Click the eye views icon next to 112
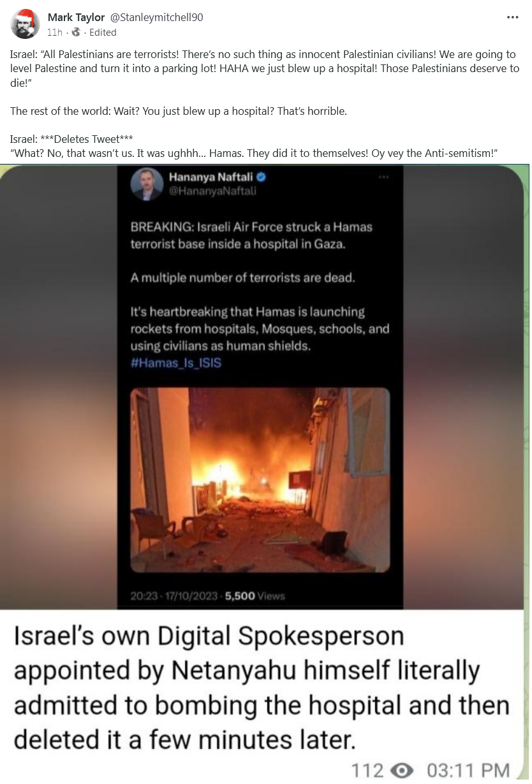 click(x=401, y=771)
